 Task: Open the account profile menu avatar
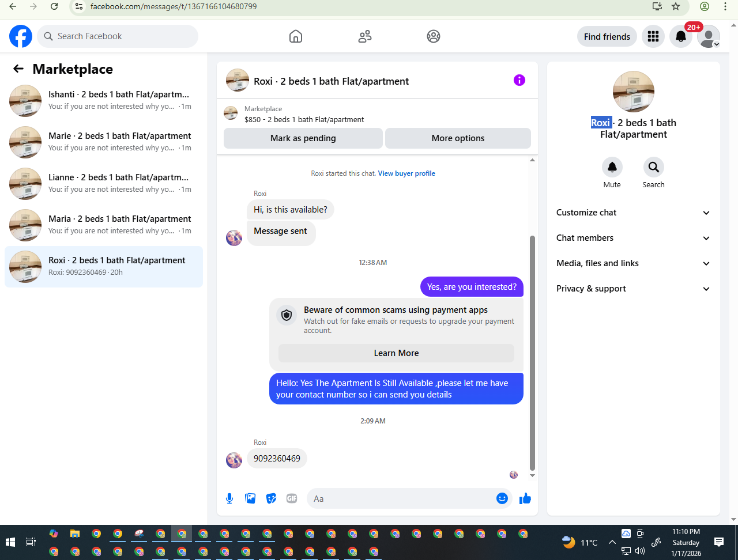click(x=709, y=36)
